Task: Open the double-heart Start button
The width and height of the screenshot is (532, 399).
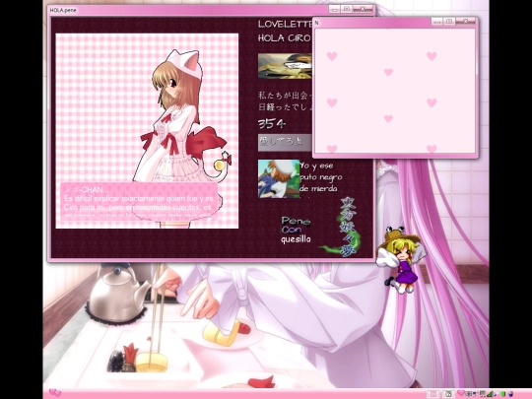Action: pos(55,393)
